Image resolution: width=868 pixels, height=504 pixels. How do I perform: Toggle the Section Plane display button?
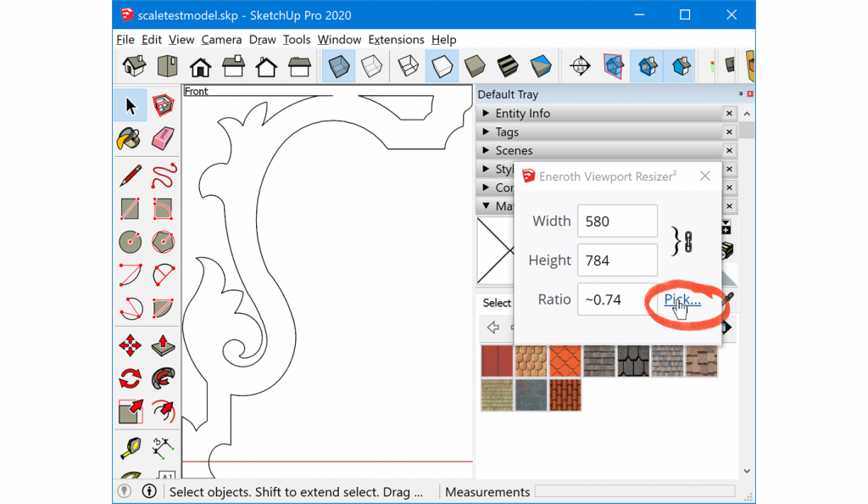click(x=614, y=66)
